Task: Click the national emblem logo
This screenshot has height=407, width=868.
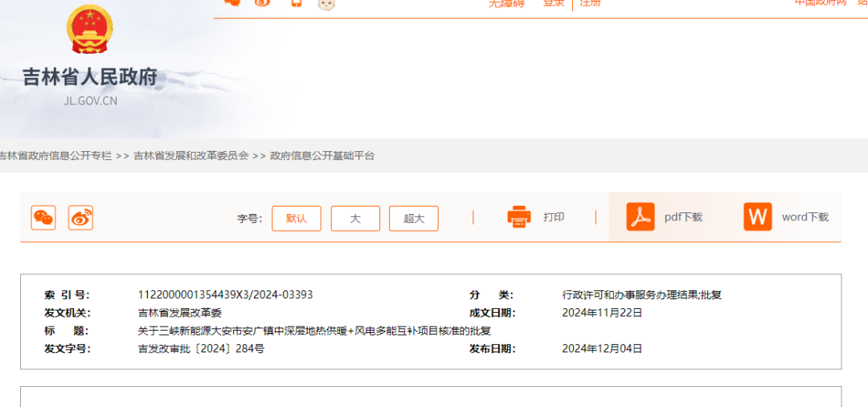Action: click(x=89, y=31)
